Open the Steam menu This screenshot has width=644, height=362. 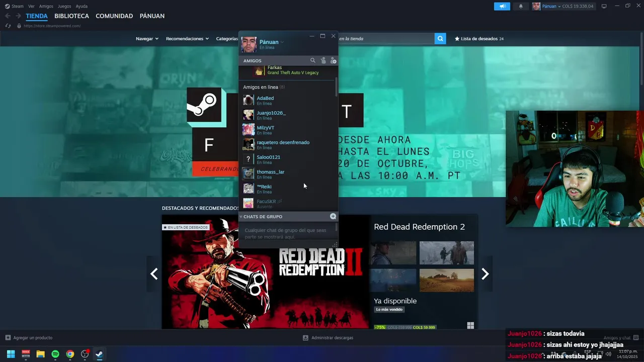(x=18, y=6)
